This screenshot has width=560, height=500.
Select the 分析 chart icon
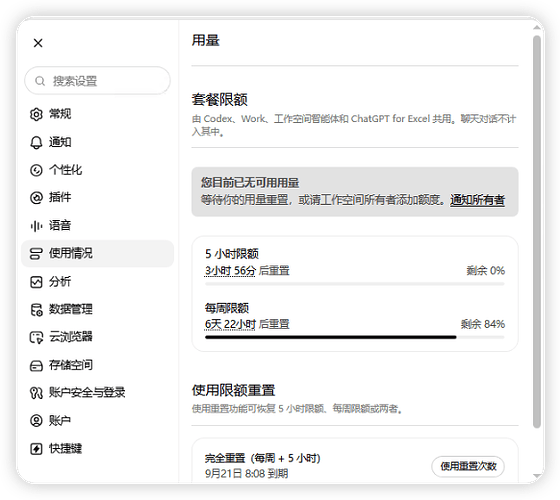click(36, 282)
